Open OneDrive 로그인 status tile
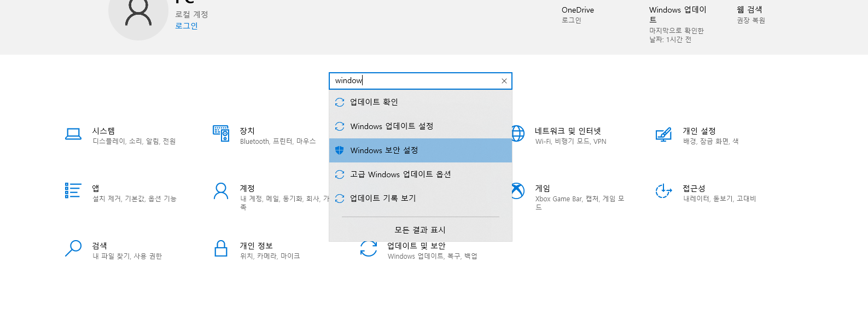 pyautogui.click(x=578, y=15)
